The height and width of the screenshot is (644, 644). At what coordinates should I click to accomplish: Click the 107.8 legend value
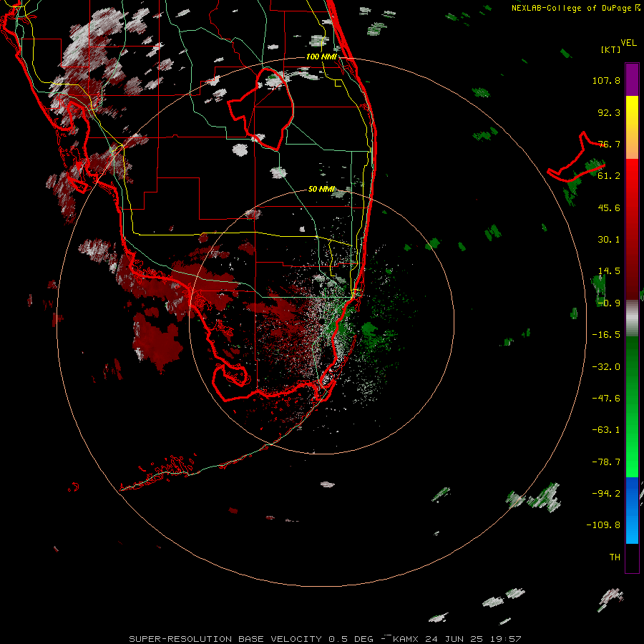(x=606, y=80)
